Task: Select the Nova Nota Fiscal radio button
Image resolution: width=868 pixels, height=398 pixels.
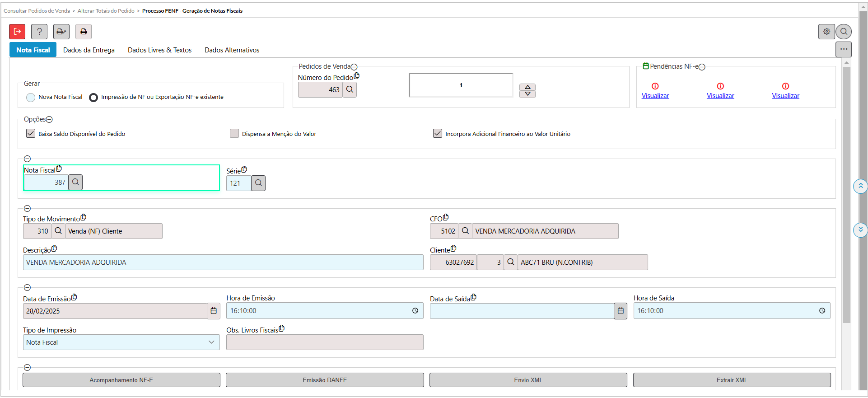Action: tap(31, 97)
